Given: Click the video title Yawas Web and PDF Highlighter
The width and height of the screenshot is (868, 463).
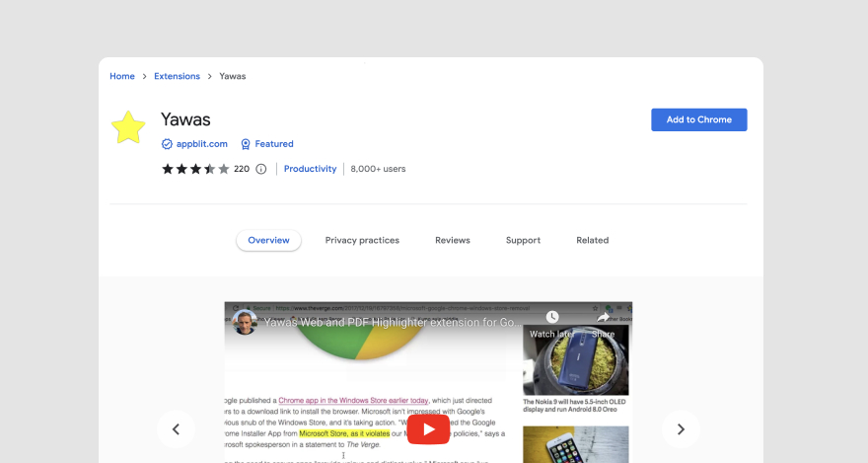Looking at the screenshot, I should tap(392, 323).
